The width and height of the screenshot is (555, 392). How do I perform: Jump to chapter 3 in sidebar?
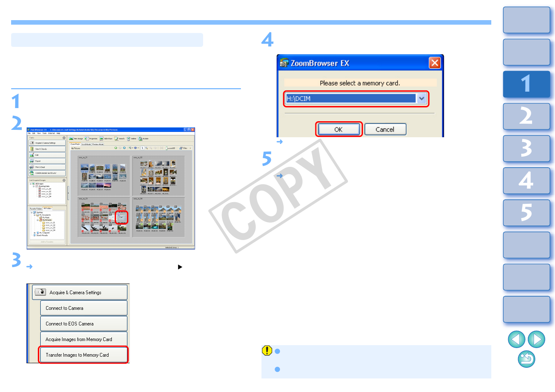click(x=527, y=148)
